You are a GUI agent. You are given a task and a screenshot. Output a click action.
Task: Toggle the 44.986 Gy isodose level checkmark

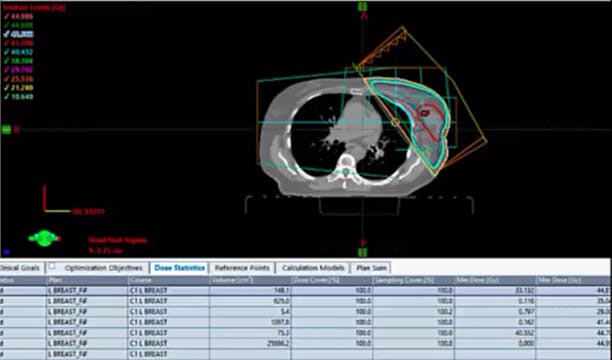[x=7, y=16]
